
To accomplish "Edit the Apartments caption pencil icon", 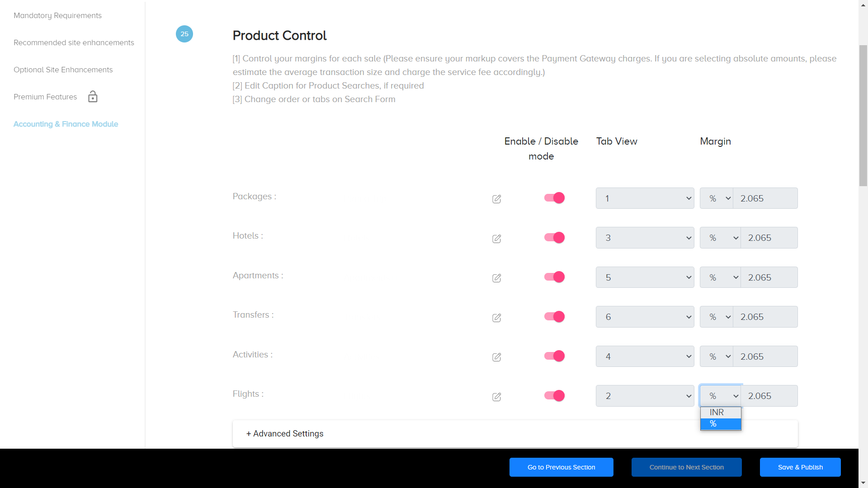I will (x=496, y=278).
